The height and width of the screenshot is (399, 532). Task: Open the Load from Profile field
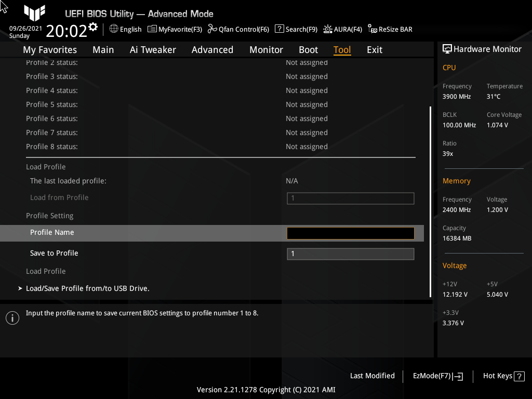(x=350, y=198)
